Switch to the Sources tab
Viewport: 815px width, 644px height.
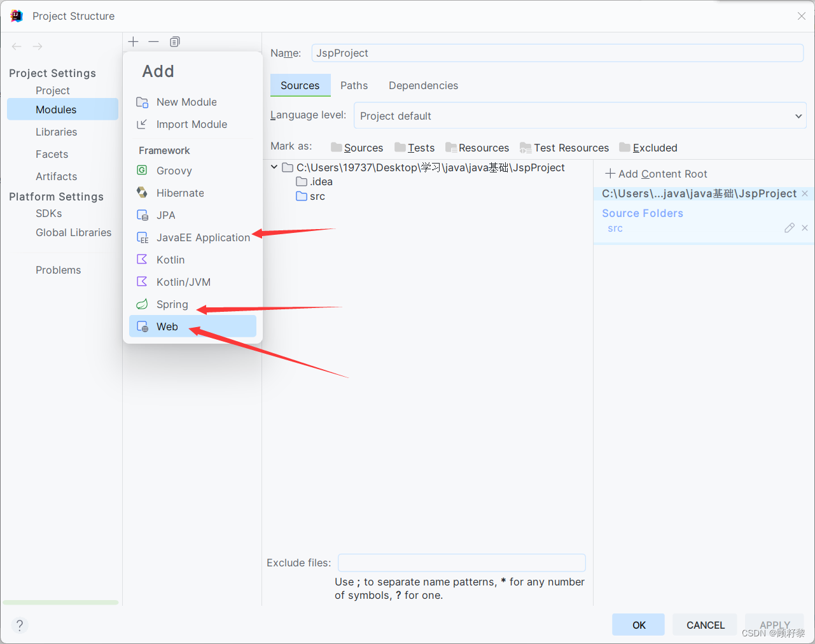pos(300,85)
